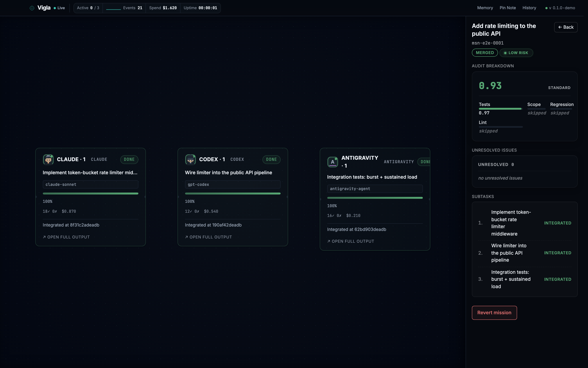
Task: Click Codex card progress bar
Action: pyautogui.click(x=232, y=194)
